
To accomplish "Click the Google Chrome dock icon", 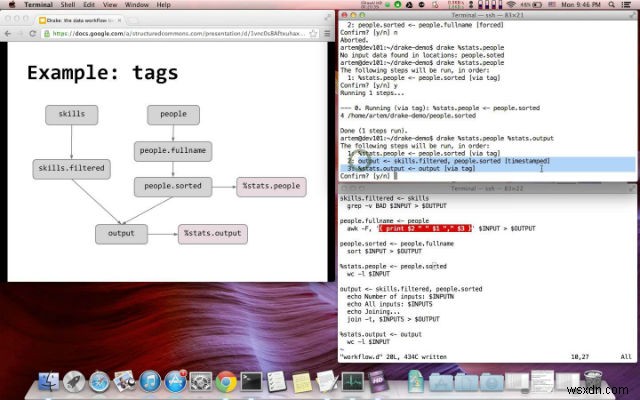I will (226, 382).
